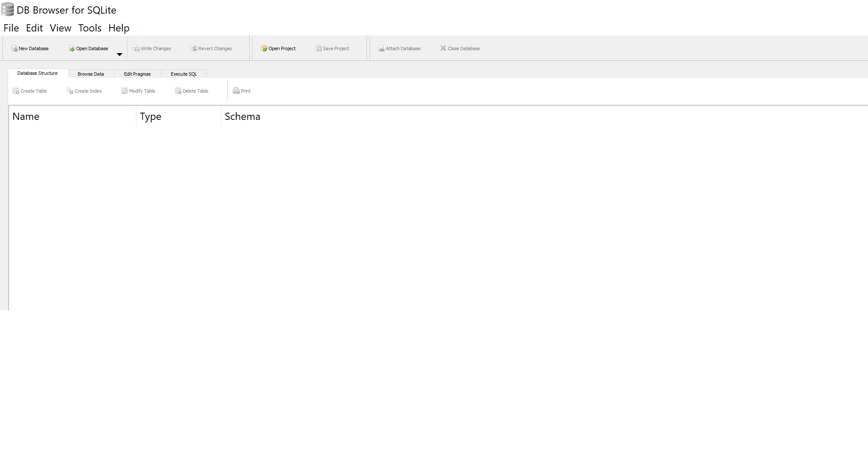Click the Create Table icon
This screenshot has width=868, height=465.
[x=16, y=91]
